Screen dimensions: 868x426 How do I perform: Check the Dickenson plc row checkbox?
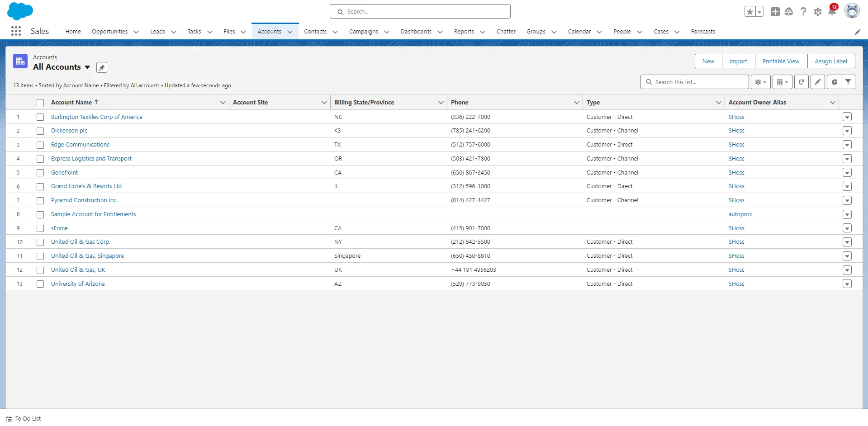[40, 131]
